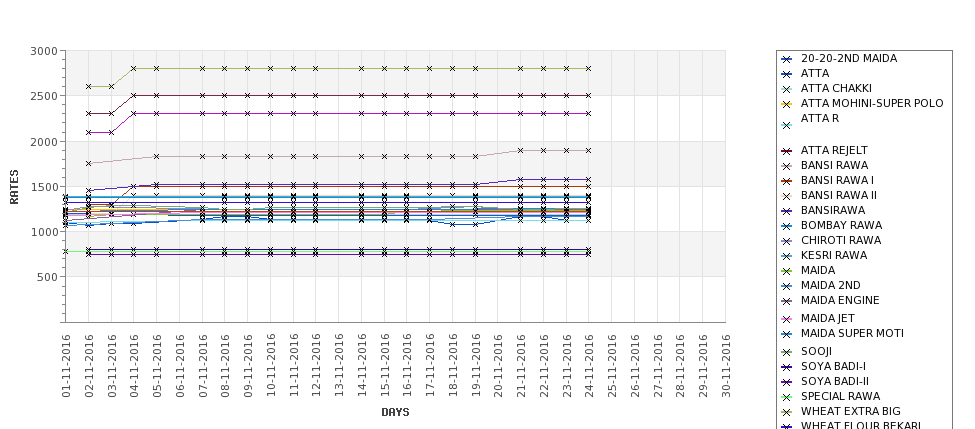The height and width of the screenshot is (429, 975).
Task: Click the 24-11-2016 date label
Action: click(x=589, y=366)
